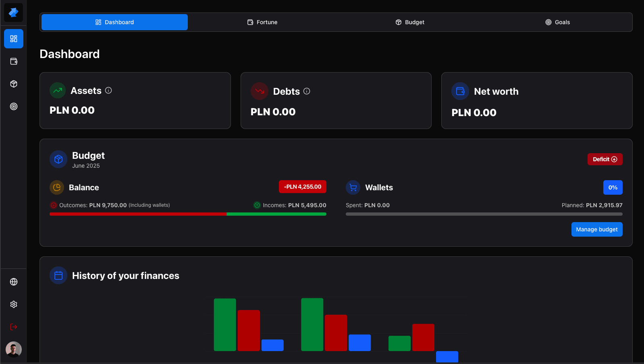
Task: Click the June 2025 label
Action: (x=86, y=166)
